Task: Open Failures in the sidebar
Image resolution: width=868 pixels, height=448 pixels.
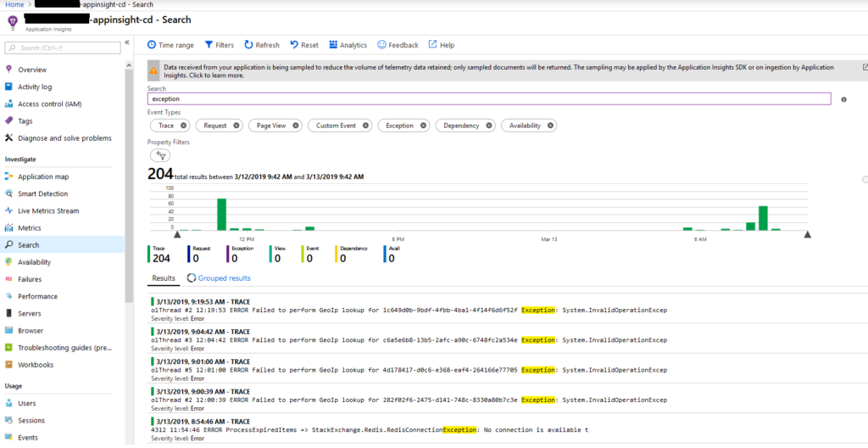Action: pos(30,279)
